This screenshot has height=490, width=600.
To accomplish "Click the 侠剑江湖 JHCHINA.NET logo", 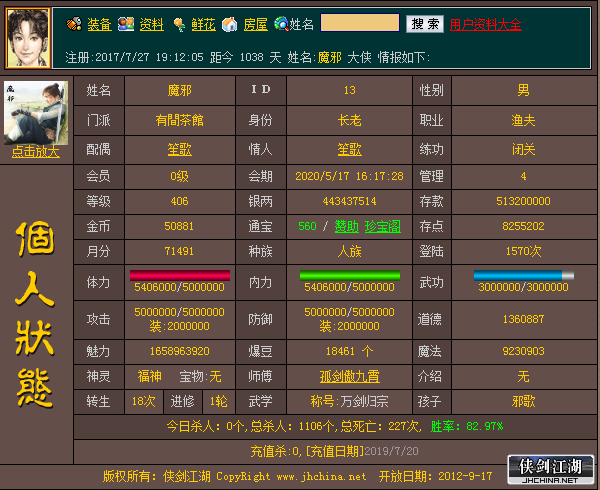I will pos(551,470).
